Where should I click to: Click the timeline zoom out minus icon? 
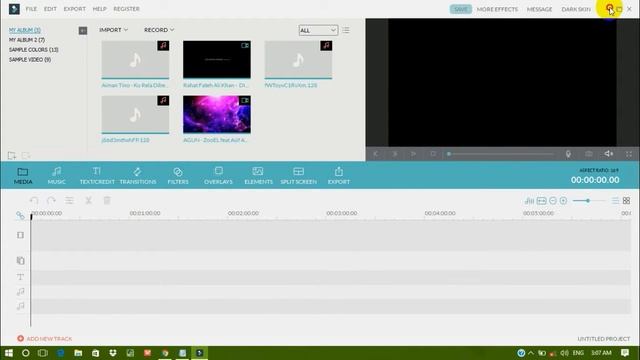tap(553, 200)
